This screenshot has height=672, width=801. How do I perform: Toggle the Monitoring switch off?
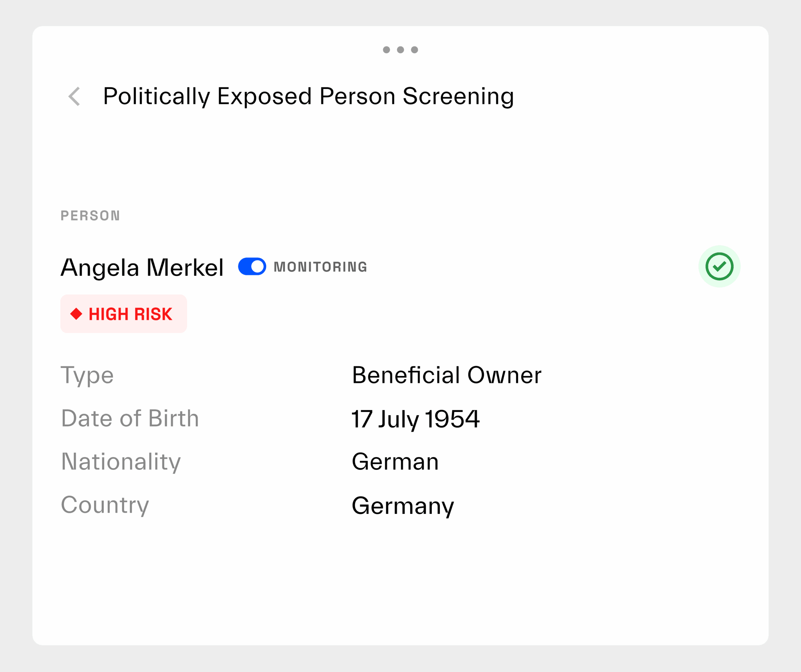pos(252,266)
